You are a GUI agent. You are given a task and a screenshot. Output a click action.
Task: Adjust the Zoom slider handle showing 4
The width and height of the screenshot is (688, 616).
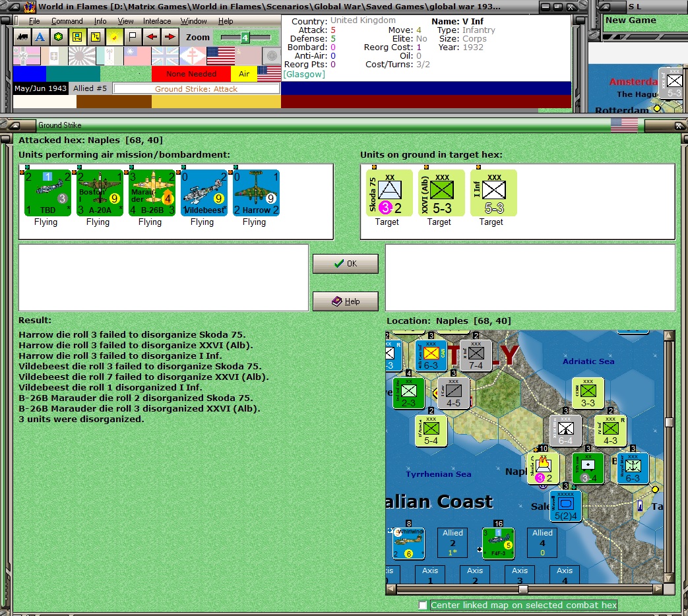point(245,38)
